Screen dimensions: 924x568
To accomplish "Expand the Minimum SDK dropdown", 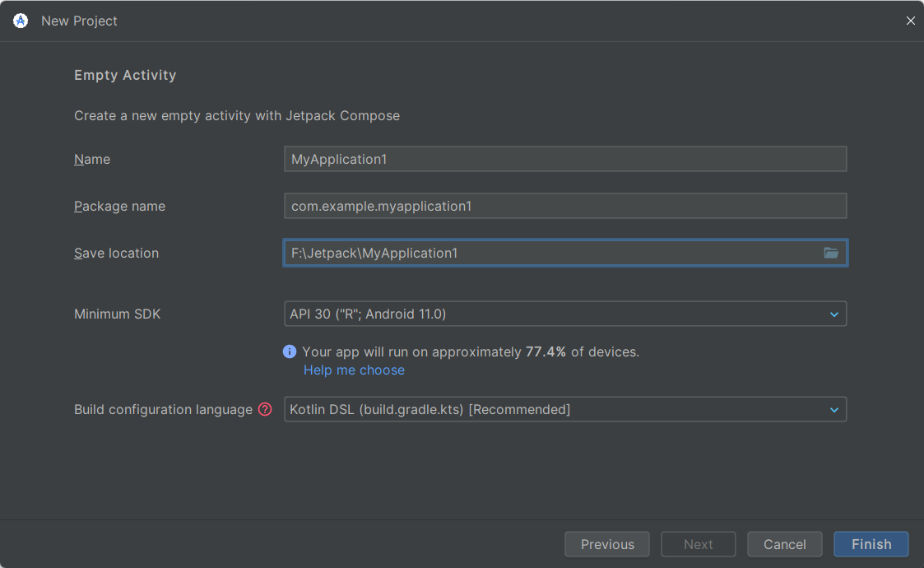I will pos(833,314).
